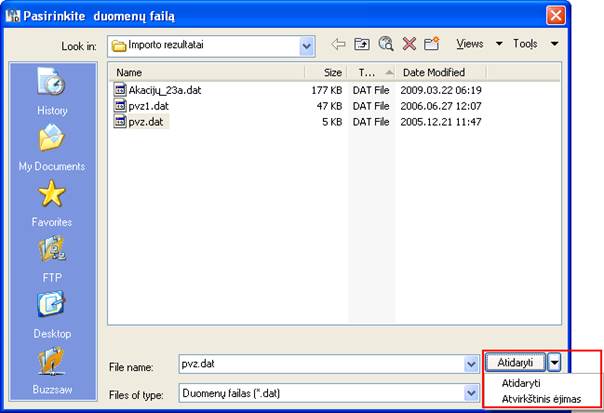Click the Back arrow toolbar icon
This screenshot has height=413, width=604.
click(338, 45)
